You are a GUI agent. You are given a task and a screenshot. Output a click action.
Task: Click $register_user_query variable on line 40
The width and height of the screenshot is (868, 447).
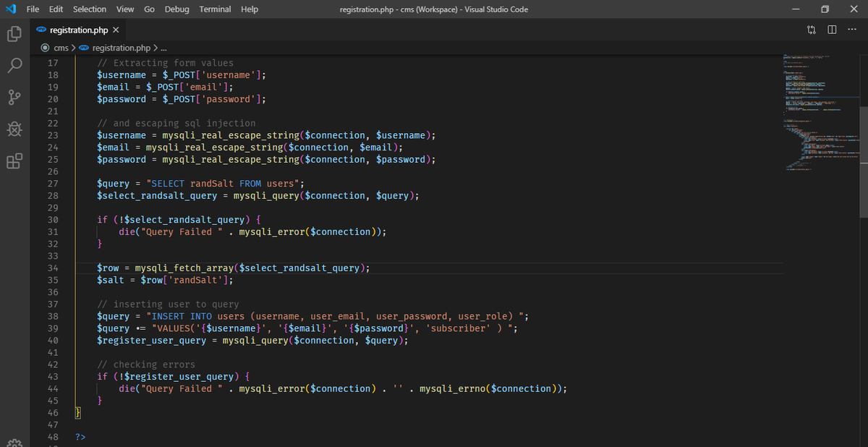(152, 341)
